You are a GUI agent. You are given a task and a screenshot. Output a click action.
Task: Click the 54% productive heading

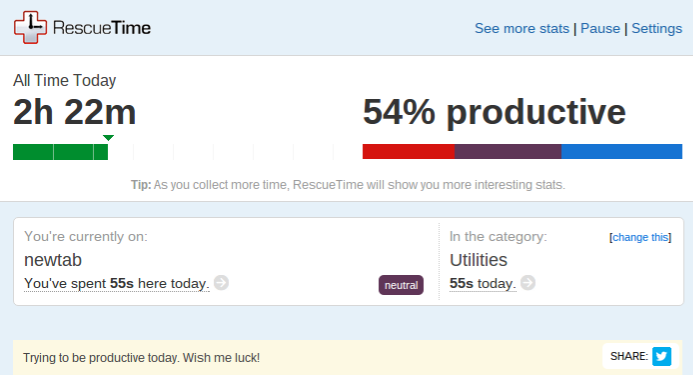pyautogui.click(x=494, y=112)
